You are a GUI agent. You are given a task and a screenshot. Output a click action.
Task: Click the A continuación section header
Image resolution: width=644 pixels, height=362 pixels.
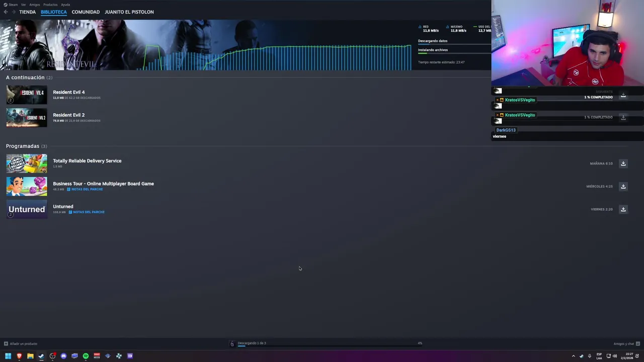(x=29, y=77)
